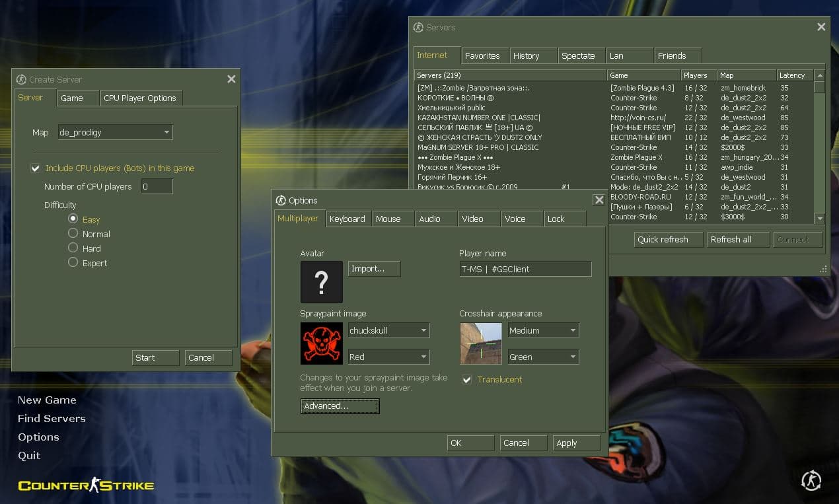The height and width of the screenshot is (504, 839).
Task: Open the History tab in Servers
Action: tap(533, 55)
